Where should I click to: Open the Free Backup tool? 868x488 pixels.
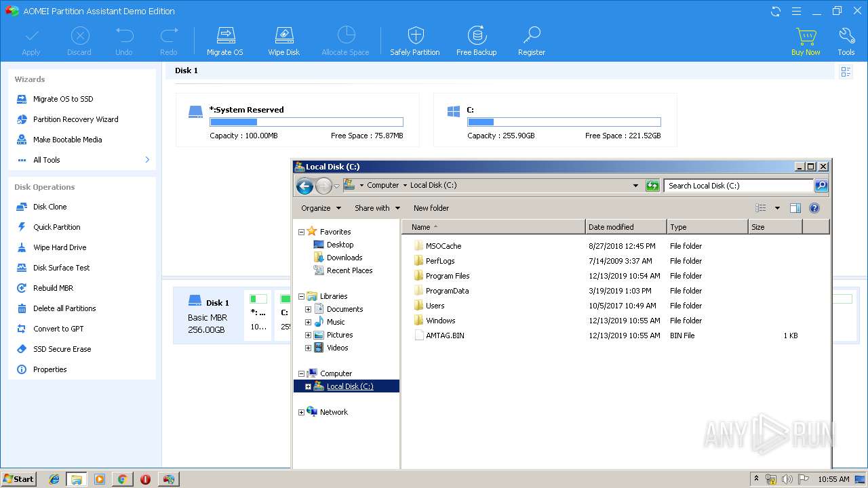coord(477,41)
